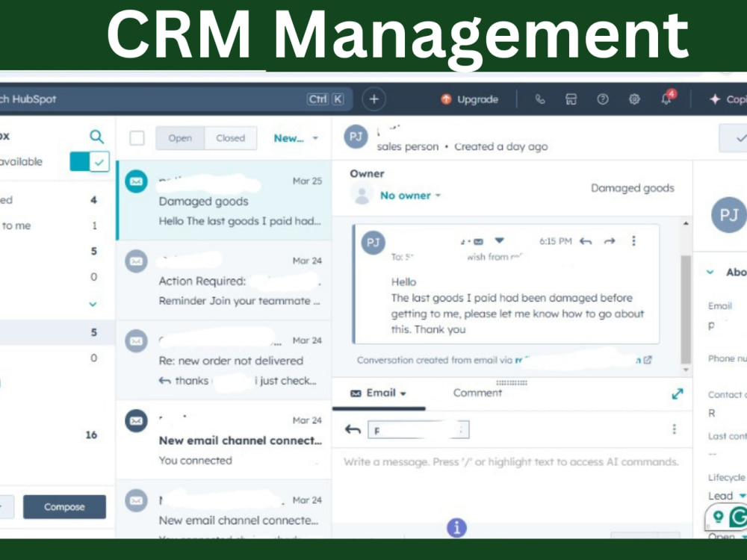The width and height of the screenshot is (747, 560).
Task: Click the Compose button
Action: coord(64,507)
